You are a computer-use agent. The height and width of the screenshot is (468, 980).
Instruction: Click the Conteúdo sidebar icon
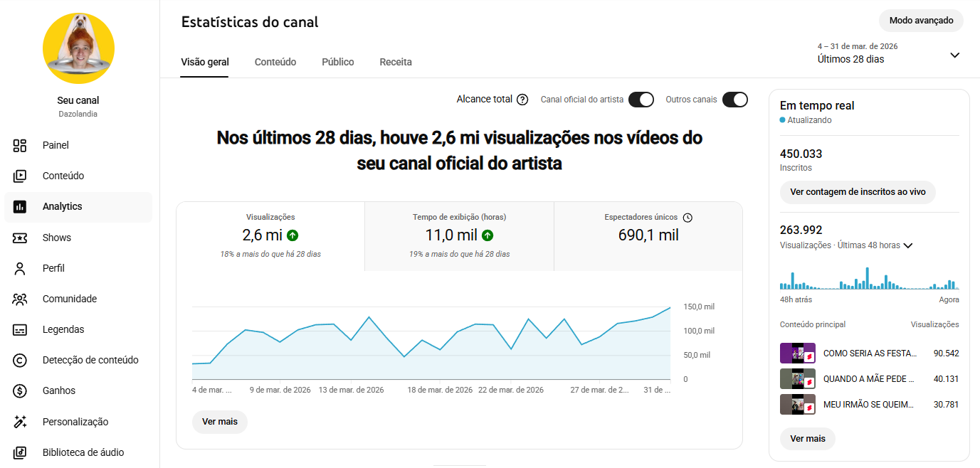tap(20, 176)
